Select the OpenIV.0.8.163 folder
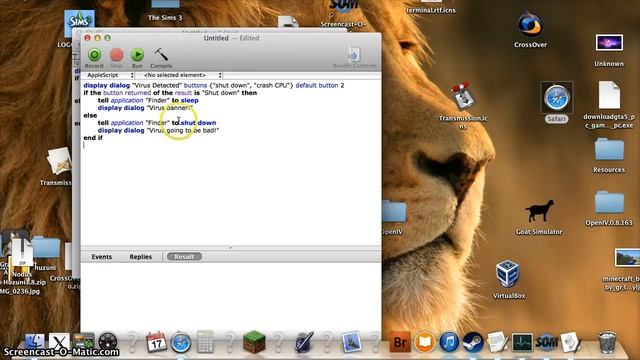This screenshot has height=360, width=640. pos(609,202)
